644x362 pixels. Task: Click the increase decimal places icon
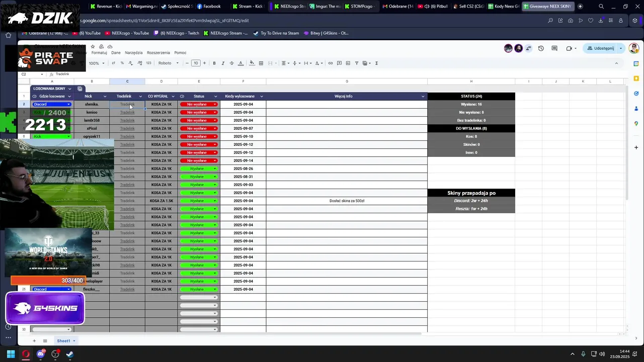[139, 63]
